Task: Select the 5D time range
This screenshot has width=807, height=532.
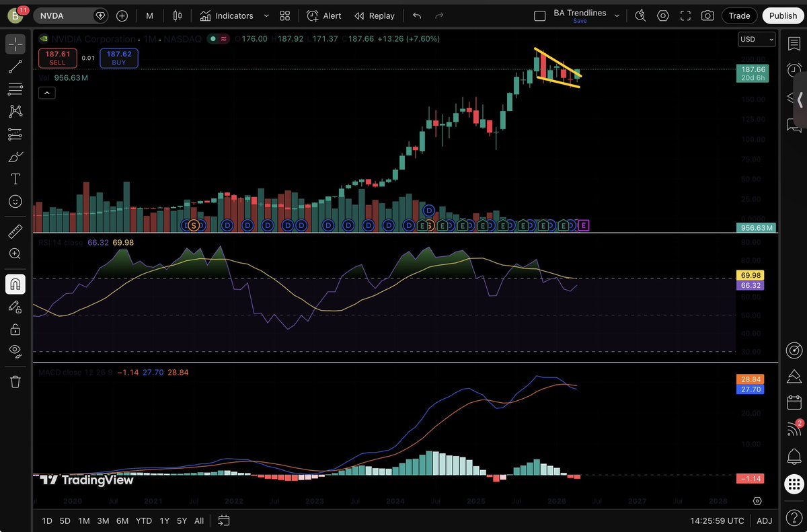Action: click(x=65, y=521)
